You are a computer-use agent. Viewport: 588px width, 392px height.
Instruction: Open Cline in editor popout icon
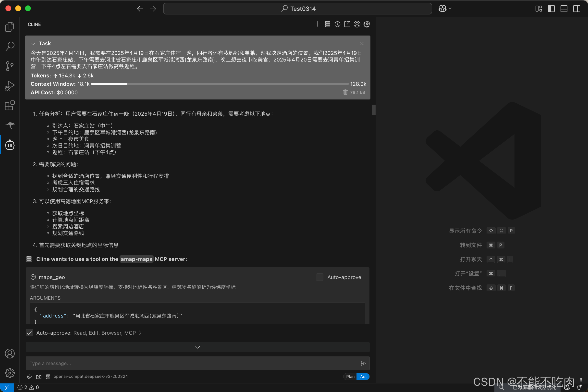pos(347,24)
